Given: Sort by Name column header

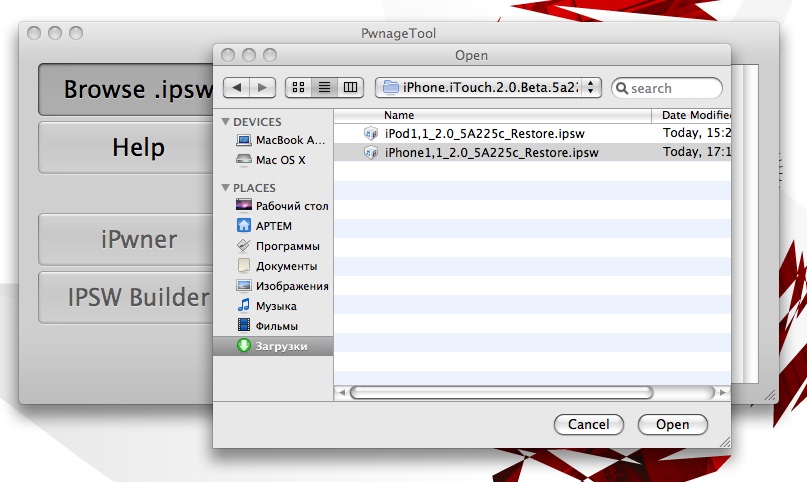Looking at the screenshot, I should coord(492,115).
